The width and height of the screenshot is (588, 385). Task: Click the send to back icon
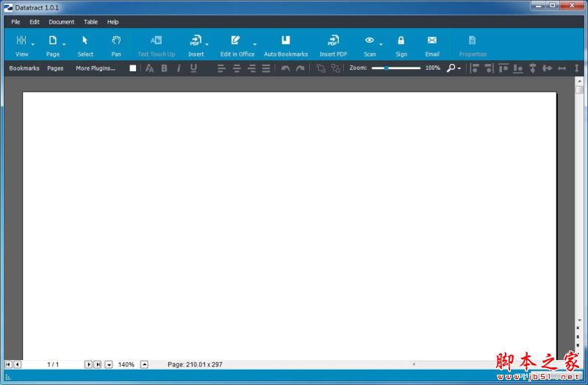336,68
